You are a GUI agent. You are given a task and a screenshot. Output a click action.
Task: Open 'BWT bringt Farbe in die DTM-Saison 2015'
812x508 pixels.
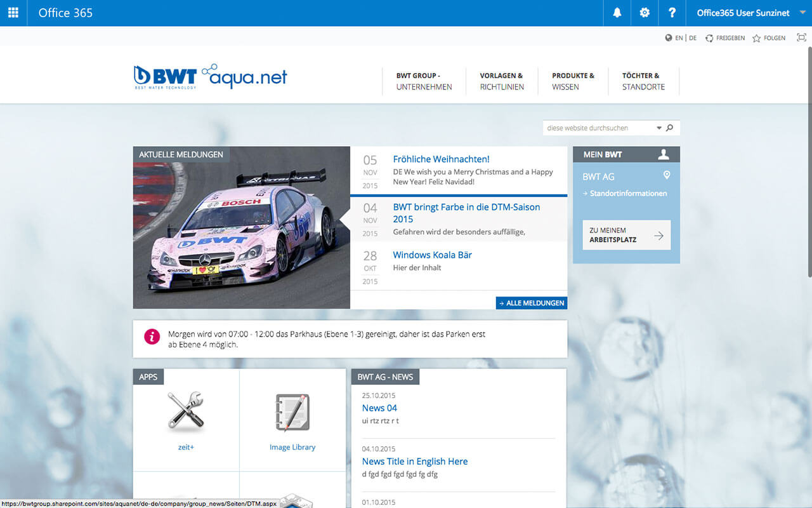pos(466,213)
